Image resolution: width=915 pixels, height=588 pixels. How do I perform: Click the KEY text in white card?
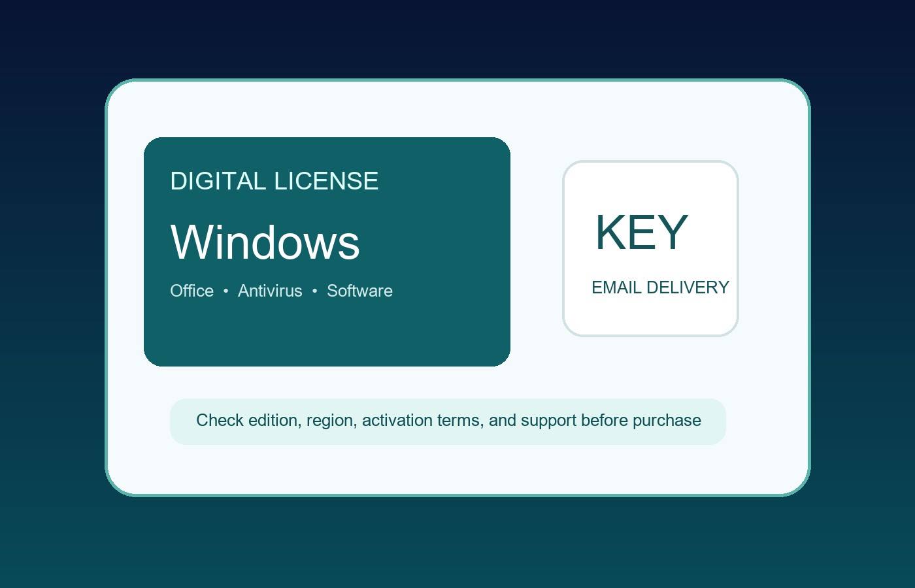click(x=641, y=232)
